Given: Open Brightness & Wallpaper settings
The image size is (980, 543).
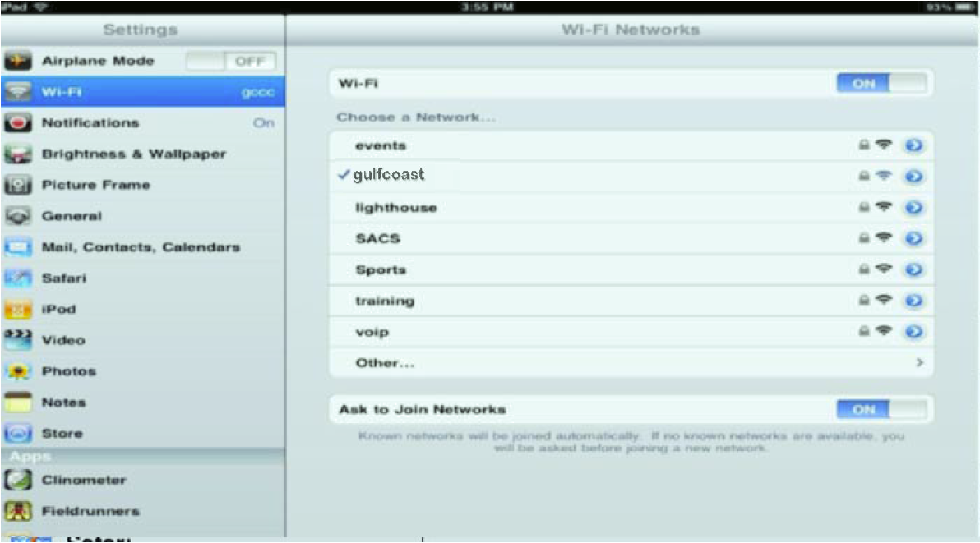Looking at the screenshot, I should [x=142, y=154].
